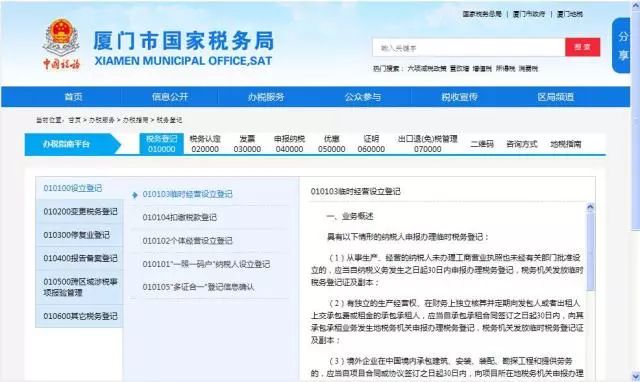The image size is (640, 382).
Task: Click the content panel scroll-up arrow
Action: 590,207
